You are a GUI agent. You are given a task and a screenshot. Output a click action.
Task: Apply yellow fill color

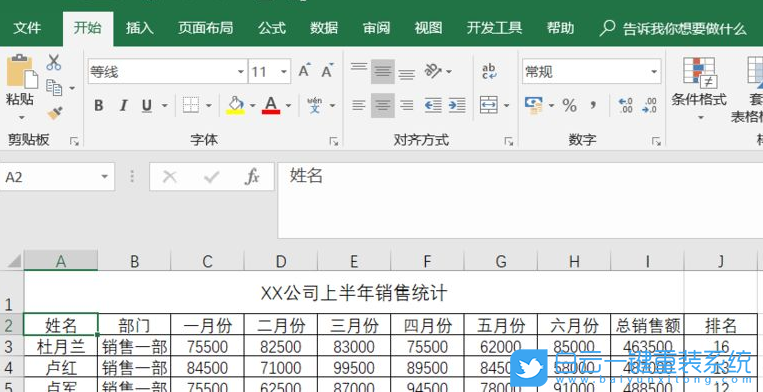[236, 106]
